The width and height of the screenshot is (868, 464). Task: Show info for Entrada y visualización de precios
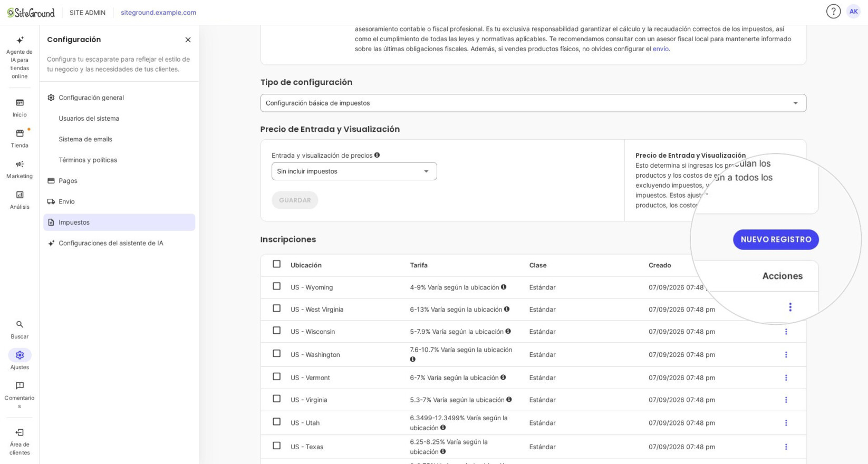click(x=377, y=155)
